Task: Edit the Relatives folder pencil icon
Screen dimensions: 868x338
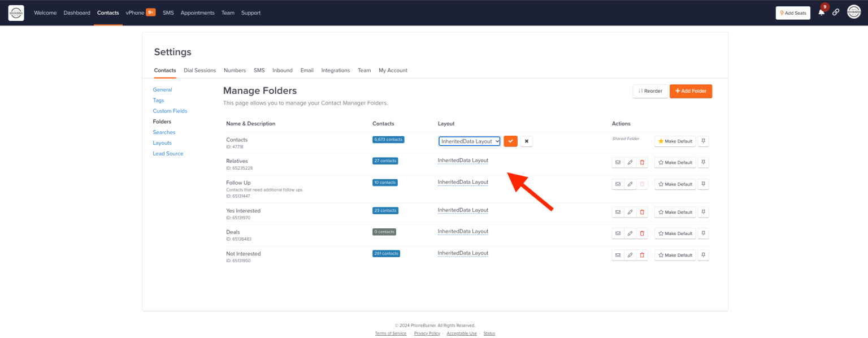Action: point(630,162)
